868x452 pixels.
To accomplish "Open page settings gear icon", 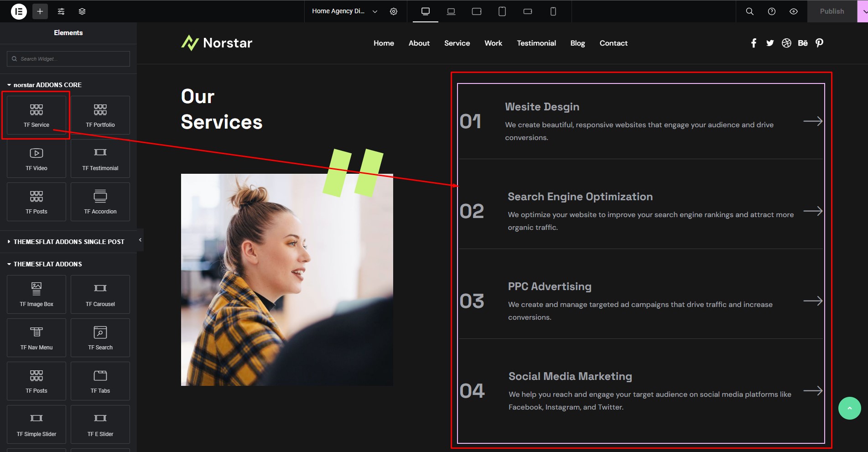I will pyautogui.click(x=394, y=11).
